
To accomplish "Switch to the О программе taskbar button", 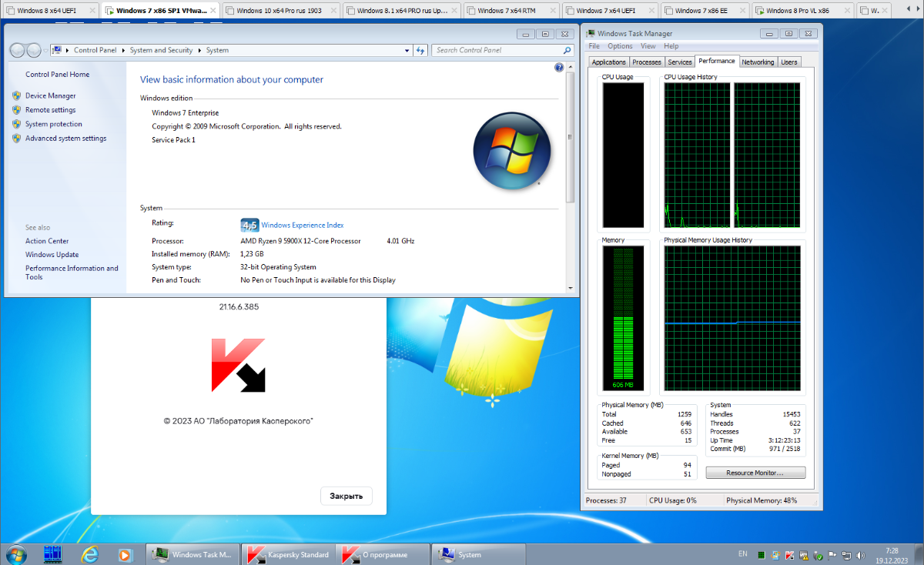I will [384, 554].
